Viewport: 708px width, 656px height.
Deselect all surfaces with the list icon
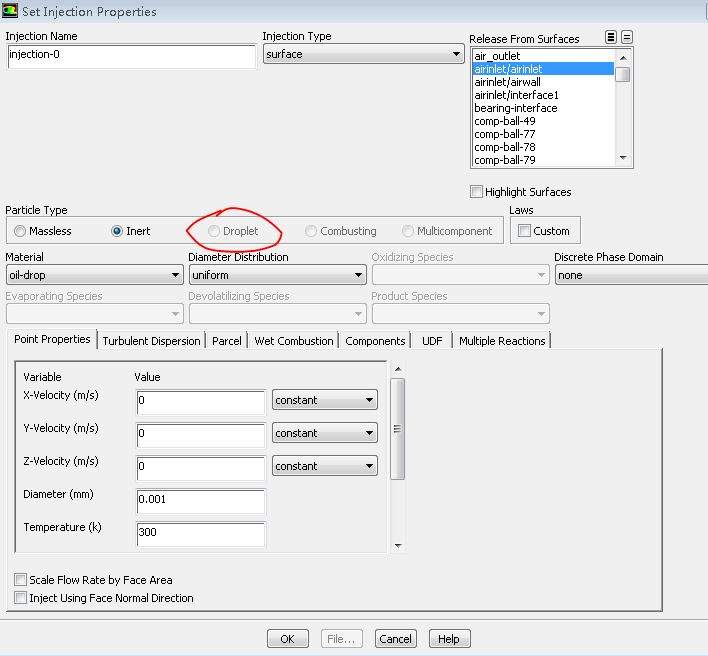627,37
